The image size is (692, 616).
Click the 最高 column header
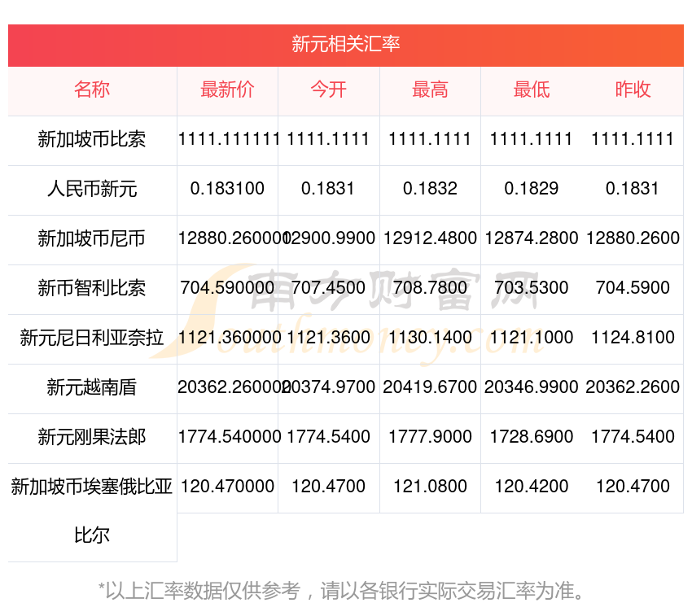[x=430, y=90]
